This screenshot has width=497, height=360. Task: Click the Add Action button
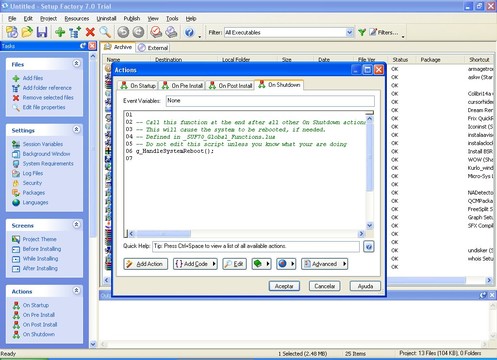coord(145,264)
